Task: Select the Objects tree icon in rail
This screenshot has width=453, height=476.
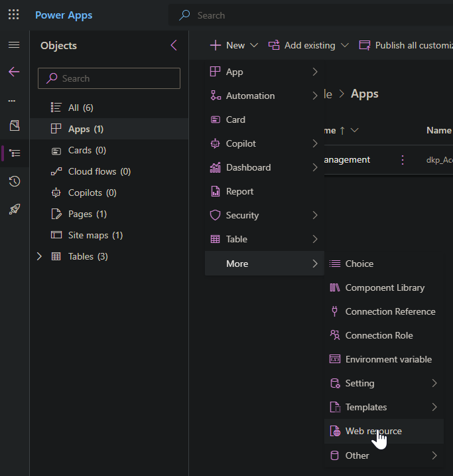Action: [x=15, y=153]
